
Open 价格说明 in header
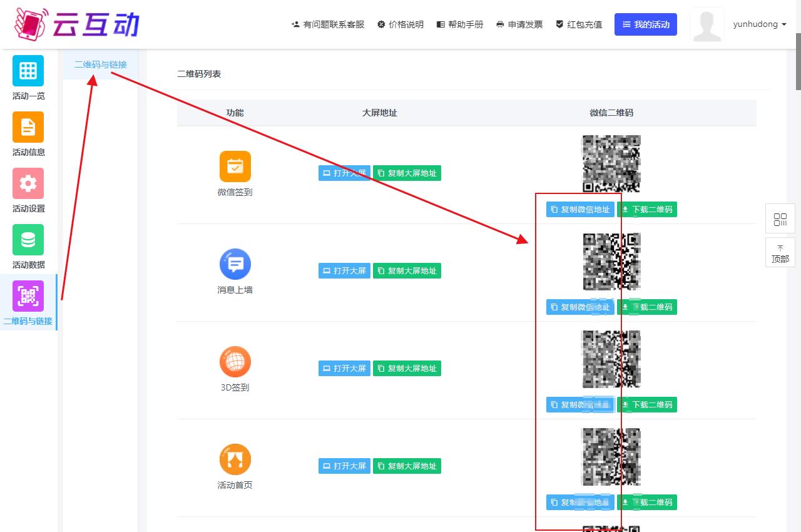pyautogui.click(x=400, y=24)
